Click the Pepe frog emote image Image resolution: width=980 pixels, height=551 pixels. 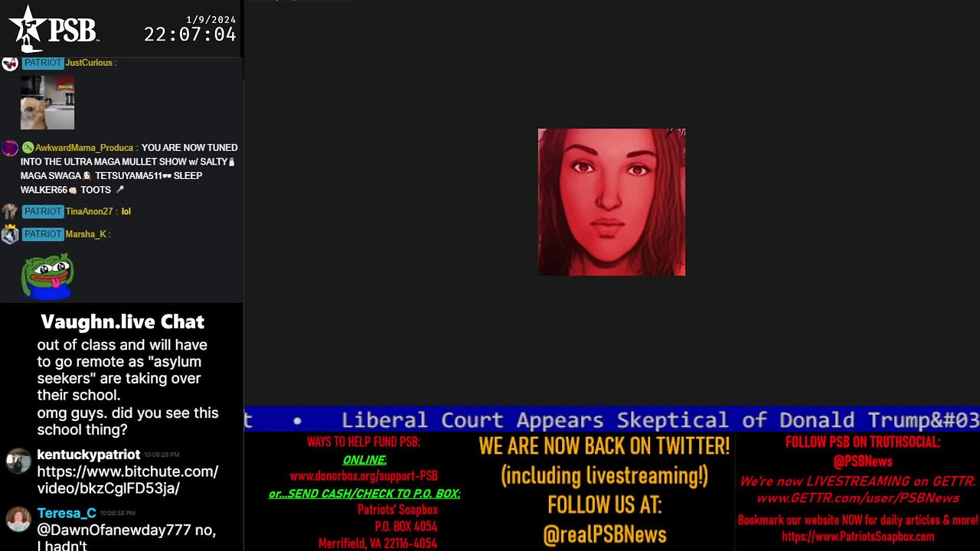[47, 276]
